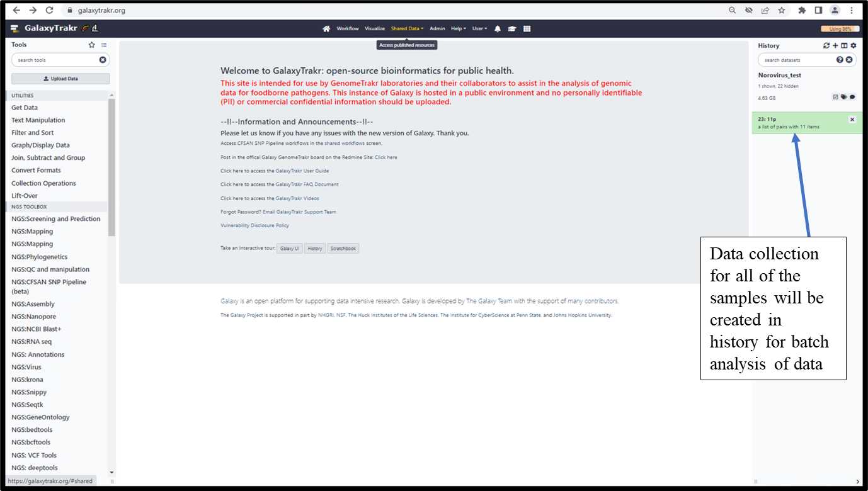Open the Admin menu item
This screenshot has height=491, width=868.
[437, 28]
